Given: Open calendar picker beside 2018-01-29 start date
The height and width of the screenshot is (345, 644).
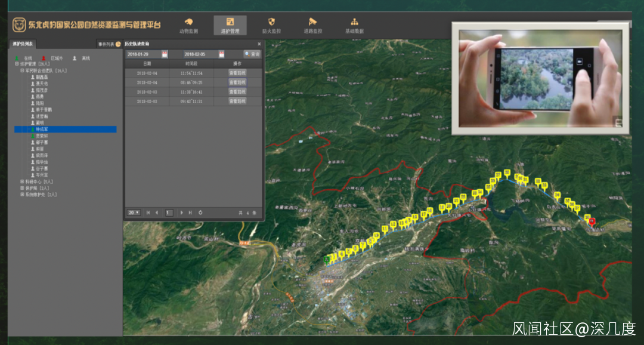Looking at the screenshot, I should tap(165, 54).
